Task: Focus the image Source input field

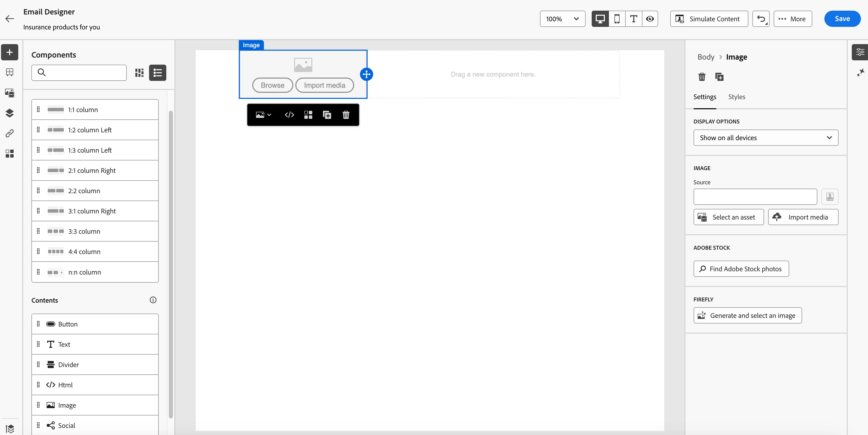Action: [x=755, y=197]
